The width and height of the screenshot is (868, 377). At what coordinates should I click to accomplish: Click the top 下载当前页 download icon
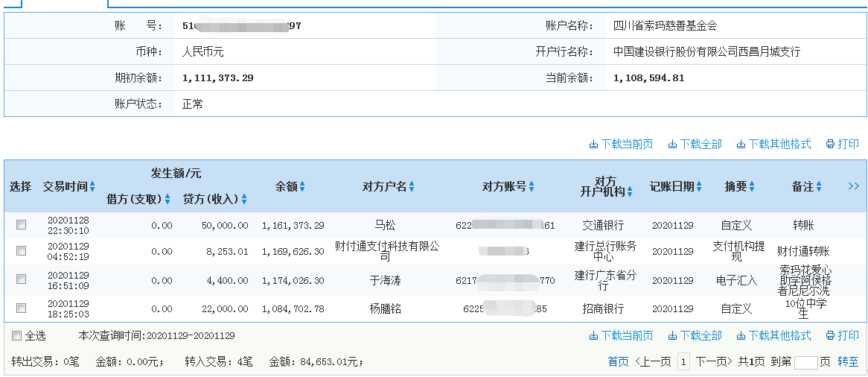[593, 145]
